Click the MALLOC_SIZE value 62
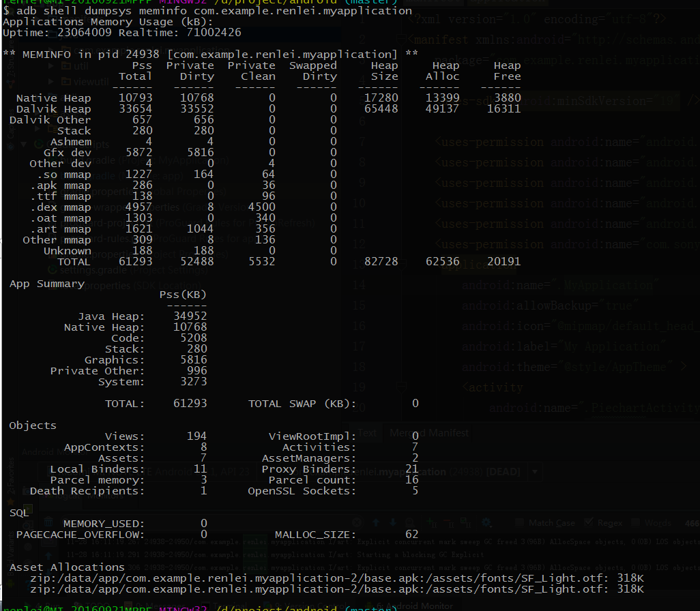Screen dimensions: 700x611 click(x=411, y=535)
